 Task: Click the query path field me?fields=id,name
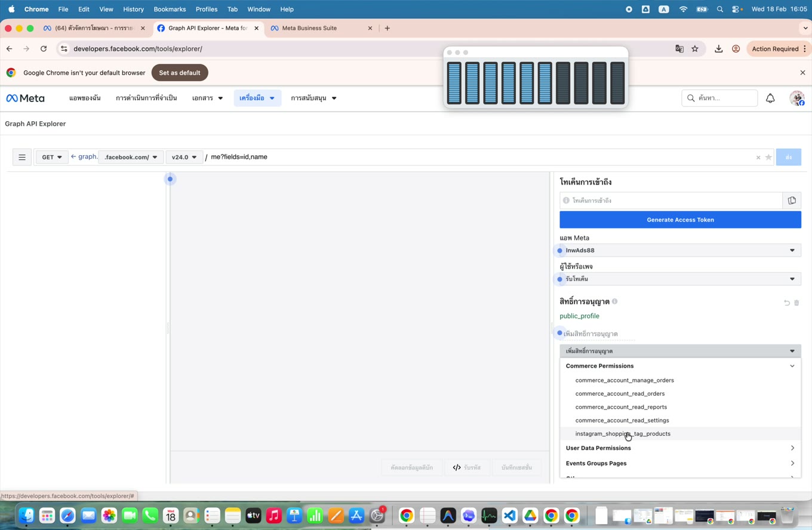click(481, 157)
